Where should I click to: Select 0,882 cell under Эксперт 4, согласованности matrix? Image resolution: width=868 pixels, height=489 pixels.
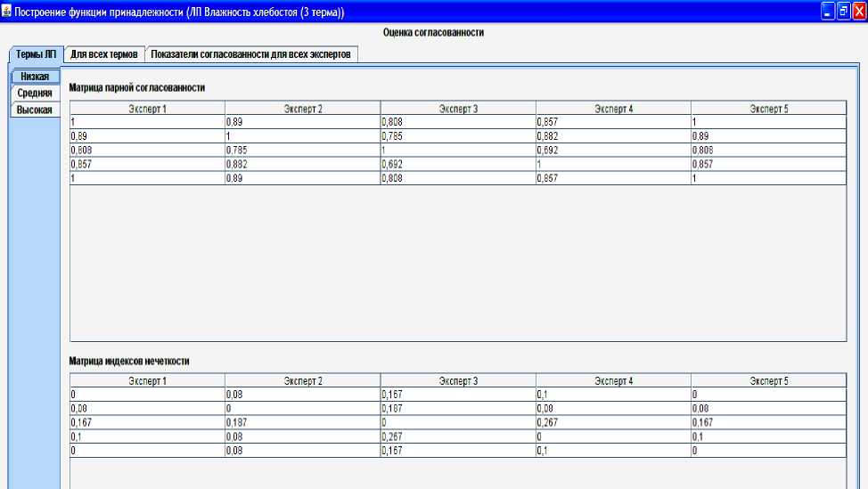[613, 136]
